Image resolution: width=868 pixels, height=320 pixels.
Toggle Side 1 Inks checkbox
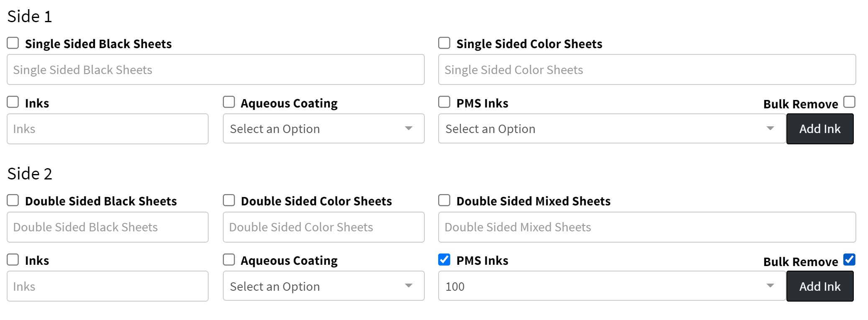coord(13,102)
